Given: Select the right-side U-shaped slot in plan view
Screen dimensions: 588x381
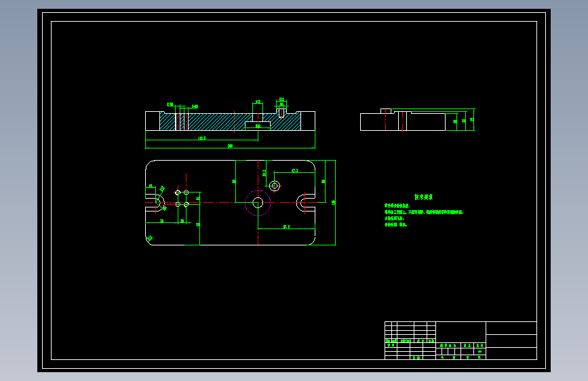Looking at the screenshot, I should coord(306,203).
